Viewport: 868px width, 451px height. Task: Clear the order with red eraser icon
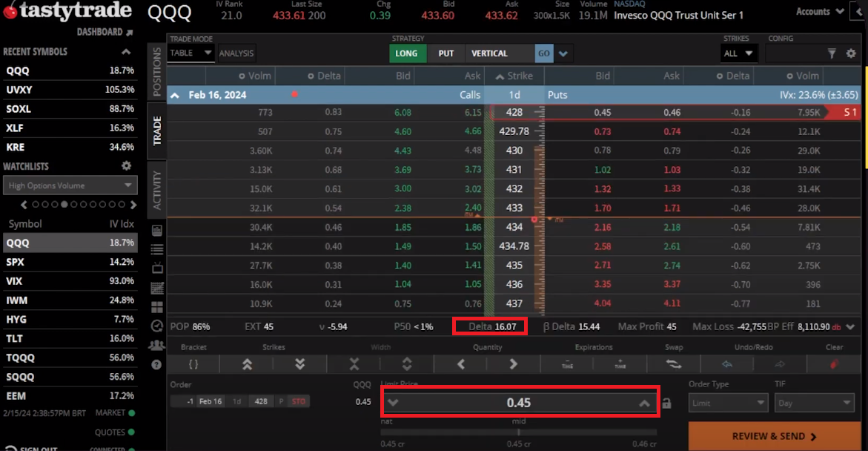pos(833,364)
